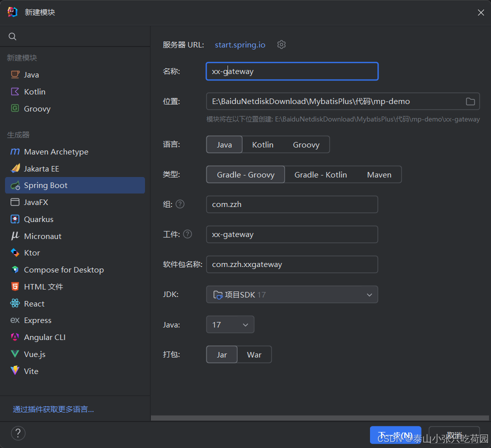Select Java as the language

224,144
